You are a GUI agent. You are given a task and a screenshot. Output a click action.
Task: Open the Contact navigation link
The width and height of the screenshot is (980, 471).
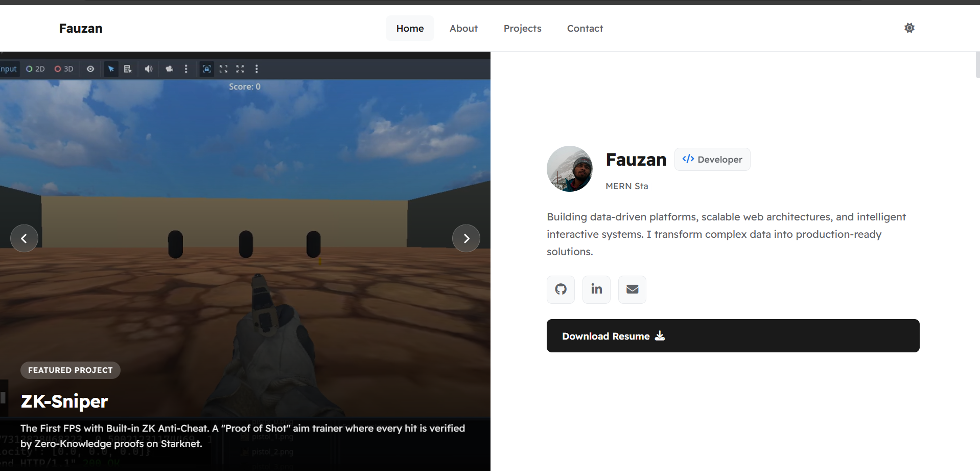(x=585, y=28)
